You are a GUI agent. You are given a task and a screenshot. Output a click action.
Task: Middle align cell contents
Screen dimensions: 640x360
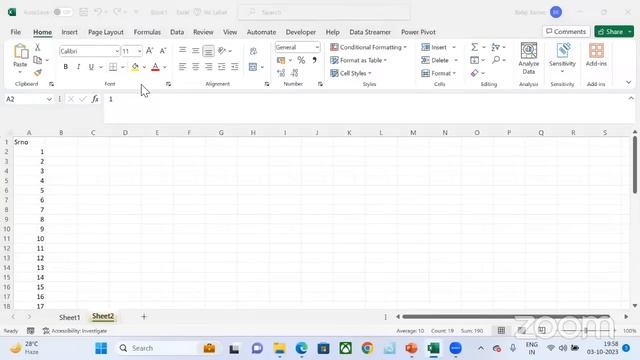(196, 50)
